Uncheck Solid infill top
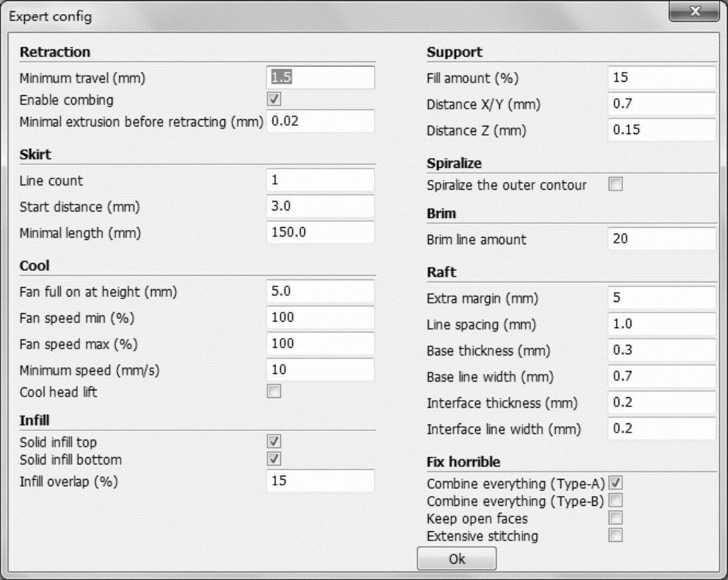Image resolution: width=728 pixels, height=580 pixels. coord(274,442)
